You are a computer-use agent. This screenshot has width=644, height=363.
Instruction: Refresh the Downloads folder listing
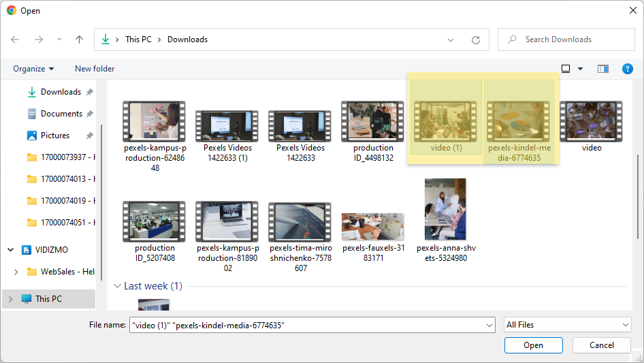476,40
